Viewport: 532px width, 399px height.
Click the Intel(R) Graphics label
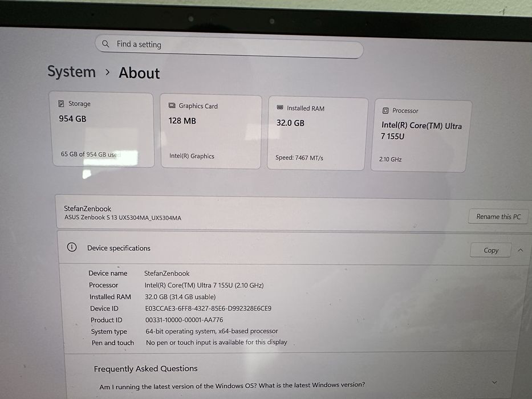[x=192, y=156]
